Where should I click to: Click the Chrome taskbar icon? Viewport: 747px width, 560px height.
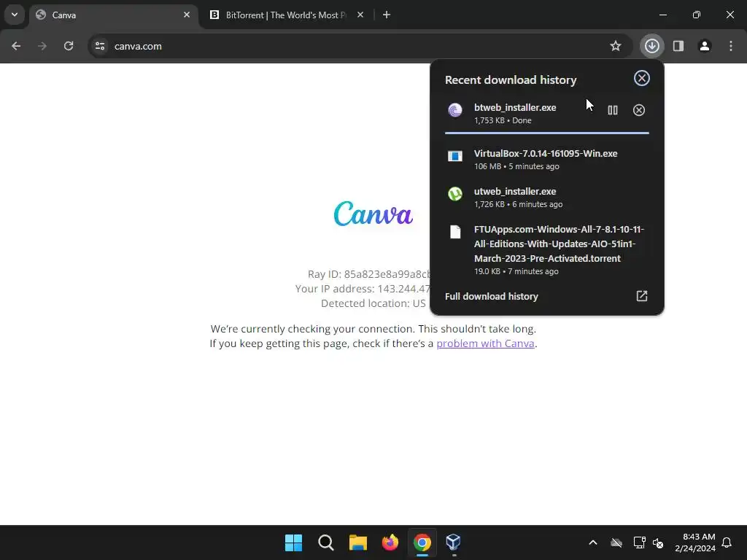[x=422, y=542]
